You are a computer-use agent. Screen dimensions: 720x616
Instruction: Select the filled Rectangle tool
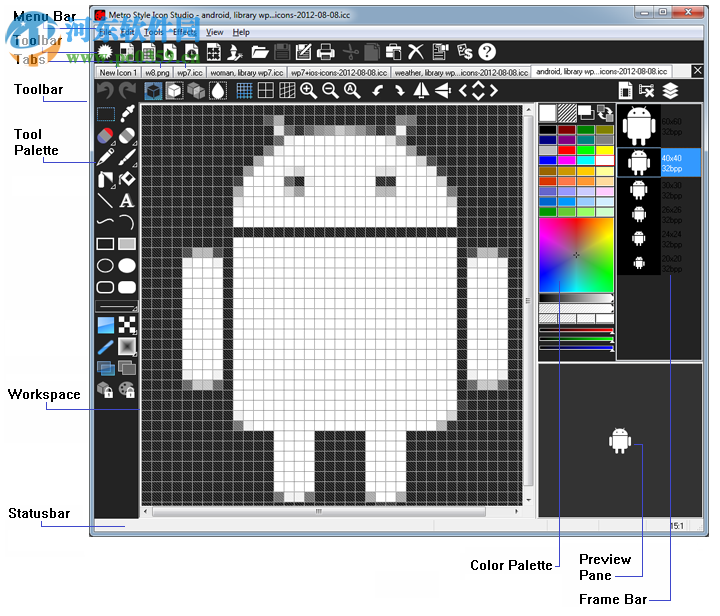pyautogui.click(x=127, y=244)
